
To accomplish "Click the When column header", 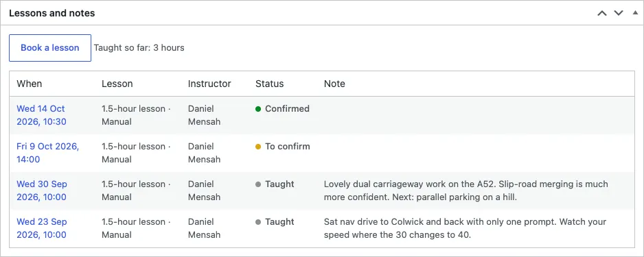I will click(29, 84).
